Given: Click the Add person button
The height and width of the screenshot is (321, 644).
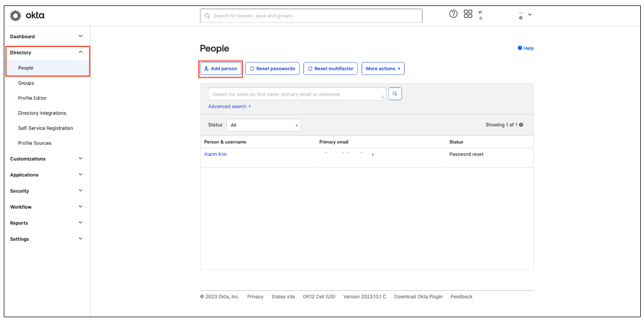Looking at the screenshot, I should [220, 69].
